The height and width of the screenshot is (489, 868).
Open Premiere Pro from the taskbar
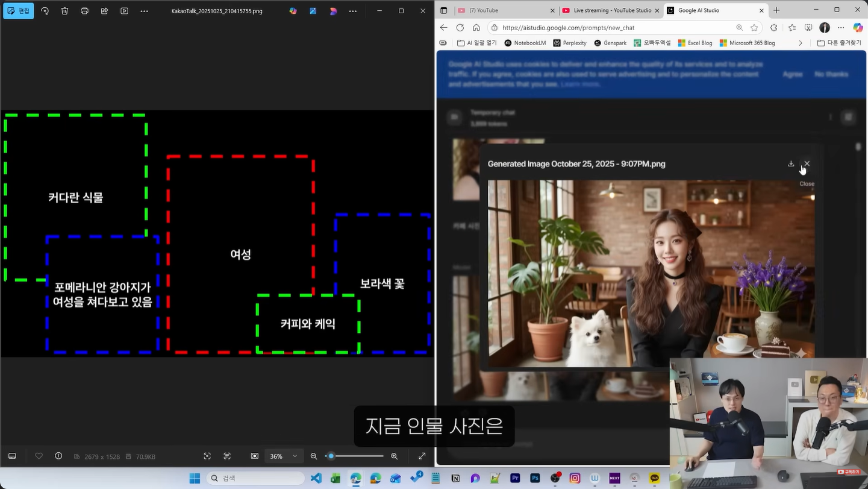click(515, 478)
